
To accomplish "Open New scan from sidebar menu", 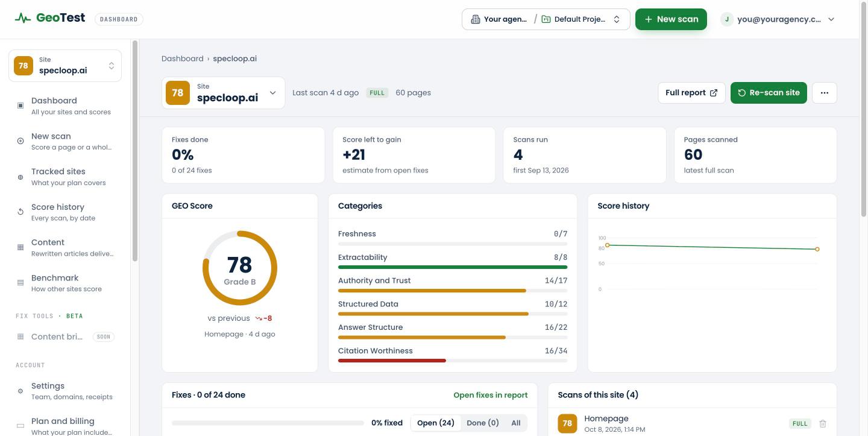I will pos(65,141).
